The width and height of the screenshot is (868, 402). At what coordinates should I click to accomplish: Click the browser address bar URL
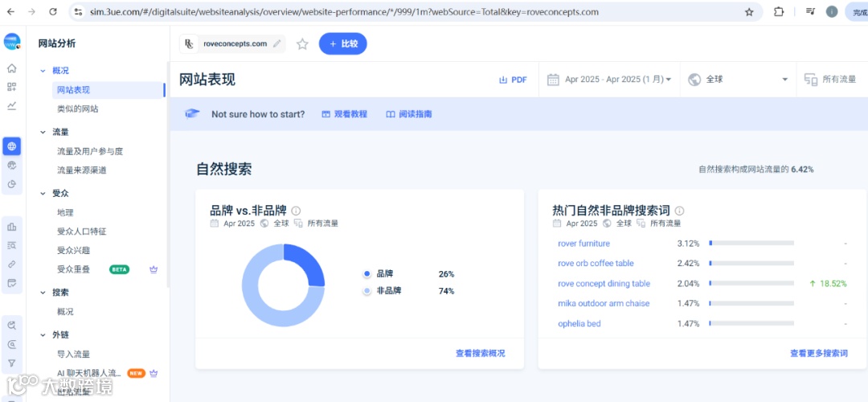(x=343, y=11)
